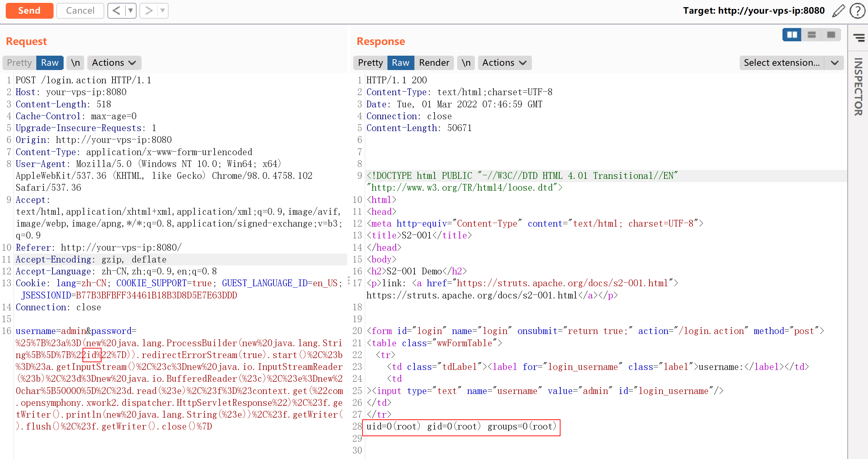The image size is (868, 459).
Task: Click the Cancel button
Action: point(80,11)
